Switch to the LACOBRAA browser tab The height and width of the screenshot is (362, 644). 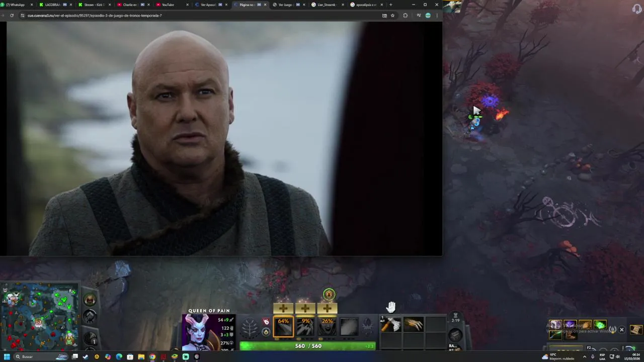(x=56, y=5)
